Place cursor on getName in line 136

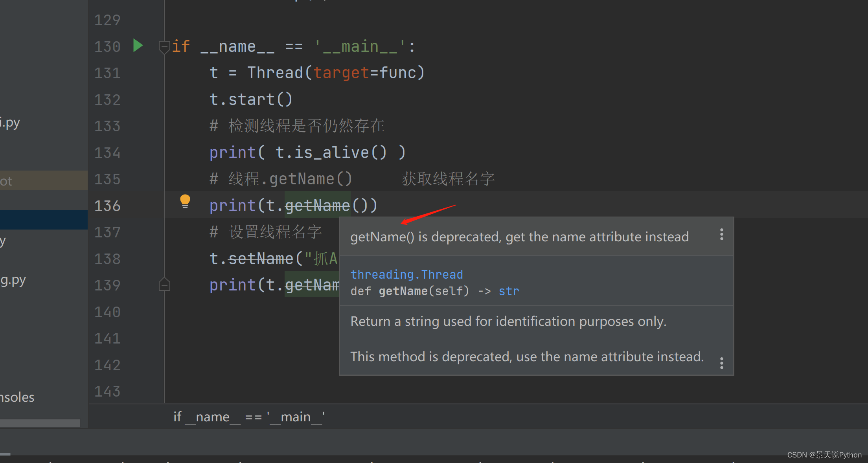tap(317, 205)
